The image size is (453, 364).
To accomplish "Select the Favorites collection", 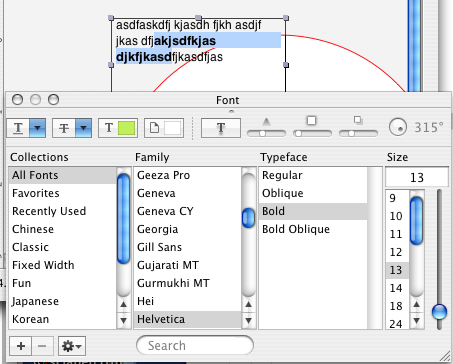I will point(62,193).
